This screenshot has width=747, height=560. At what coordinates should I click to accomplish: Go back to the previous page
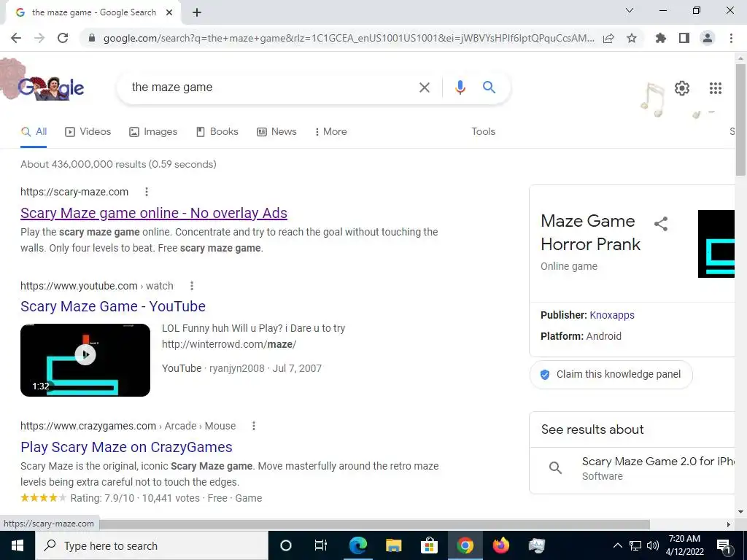(16, 38)
